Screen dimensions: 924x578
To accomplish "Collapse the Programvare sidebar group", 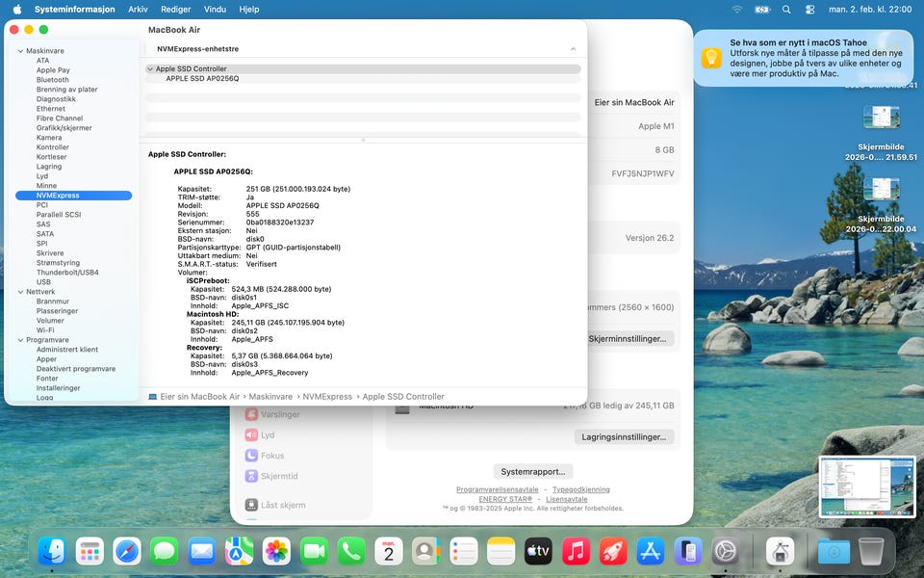I will point(20,339).
